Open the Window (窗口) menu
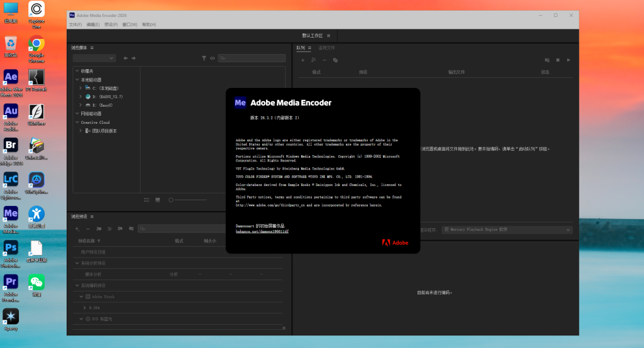644x348 pixels. coord(130,24)
